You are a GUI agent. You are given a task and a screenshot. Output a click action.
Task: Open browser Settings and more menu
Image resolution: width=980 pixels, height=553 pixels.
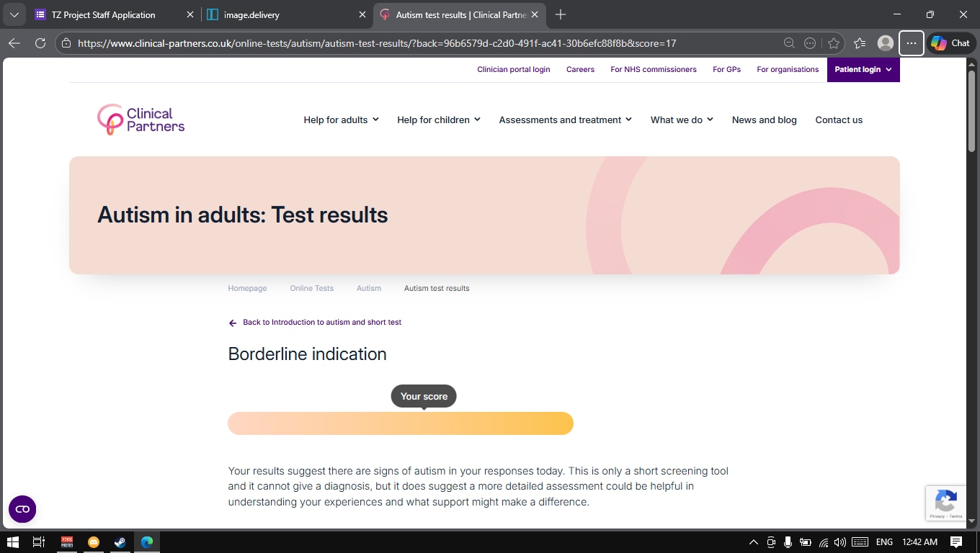(912, 43)
